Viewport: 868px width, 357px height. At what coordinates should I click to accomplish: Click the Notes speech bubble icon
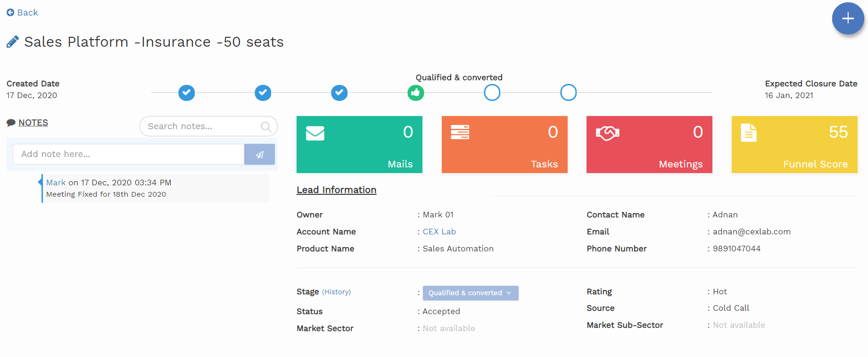pyautogui.click(x=11, y=123)
